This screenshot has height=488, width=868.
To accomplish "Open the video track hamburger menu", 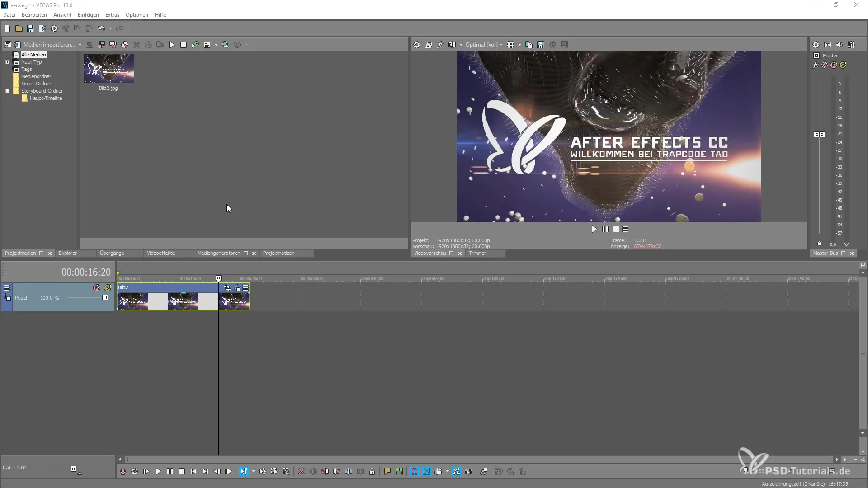I will pyautogui.click(x=7, y=288).
